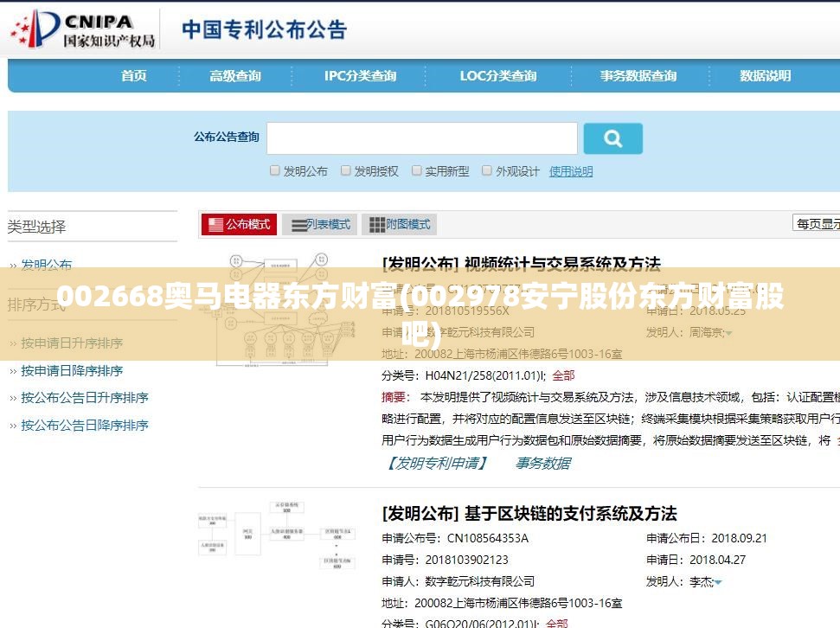The height and width of the screenshot is (628, 840).
Task: Switch to 列表模式 view
Action: 320,225
